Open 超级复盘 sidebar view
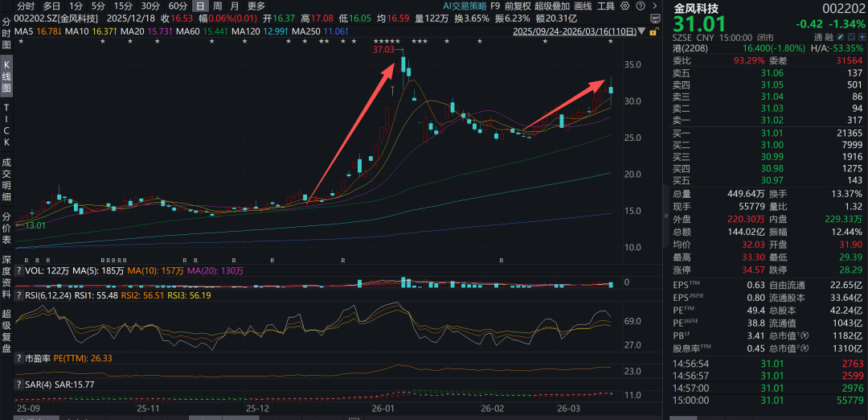The height and width of the screenshot is (420, 868). (x=6, y=330)
